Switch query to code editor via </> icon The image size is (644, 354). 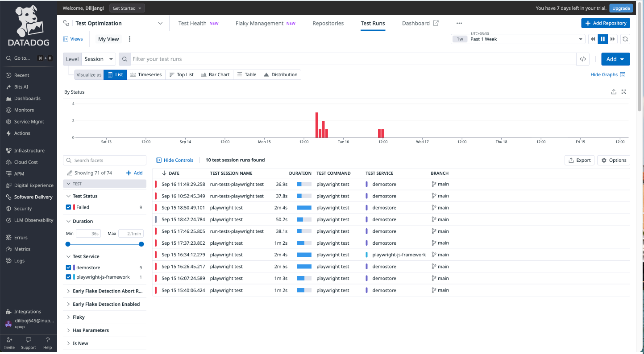pos(583,58)
